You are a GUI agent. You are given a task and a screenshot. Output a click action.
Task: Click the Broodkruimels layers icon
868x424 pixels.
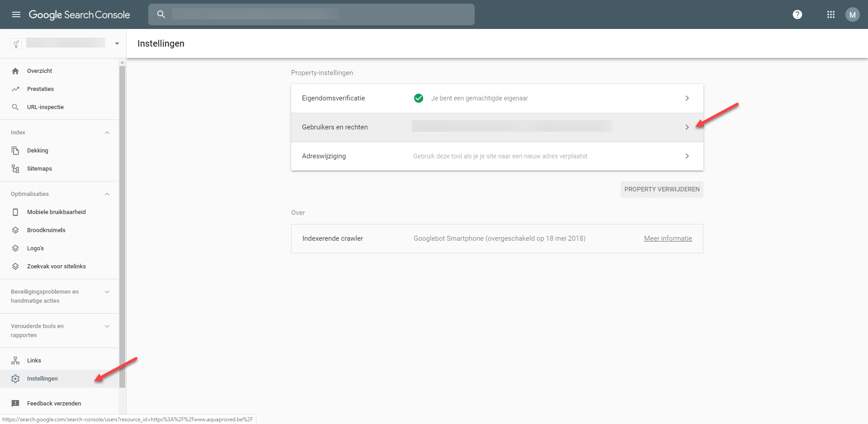15,230
